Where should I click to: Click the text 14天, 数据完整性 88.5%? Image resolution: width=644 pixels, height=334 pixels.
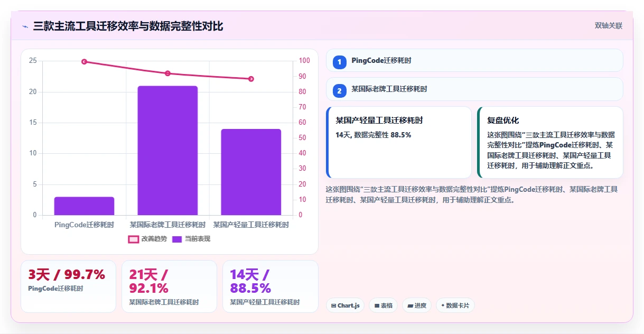click(374, 135)
